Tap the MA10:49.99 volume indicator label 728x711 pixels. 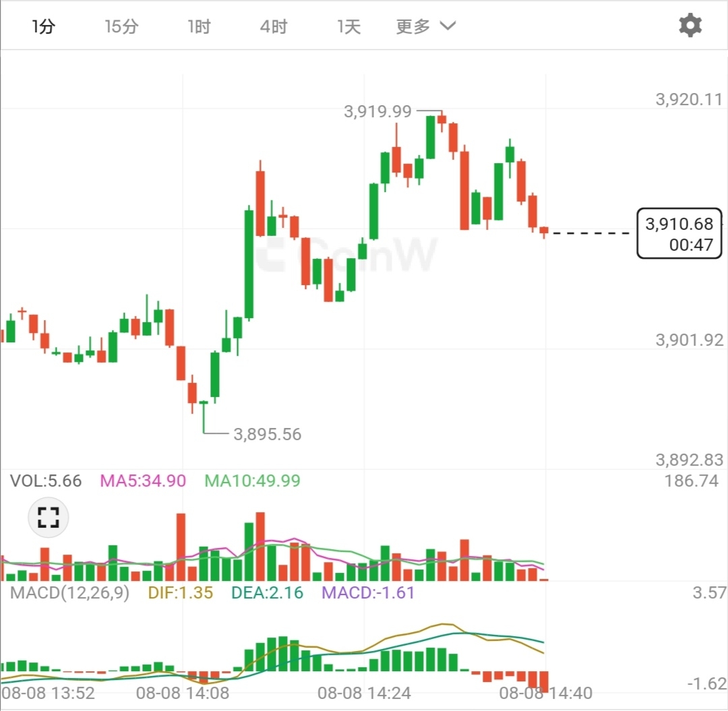click(252, 481)
